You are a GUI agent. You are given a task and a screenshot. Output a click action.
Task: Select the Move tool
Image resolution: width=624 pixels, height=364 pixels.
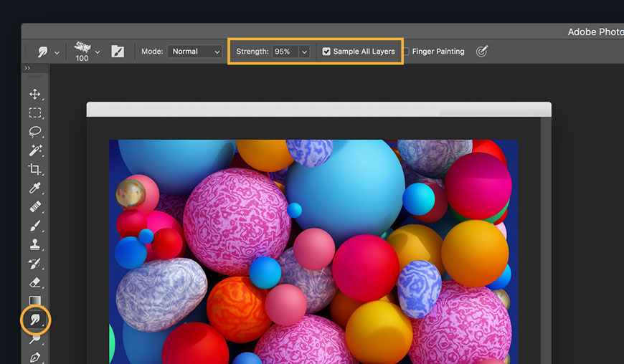point(35,94)
